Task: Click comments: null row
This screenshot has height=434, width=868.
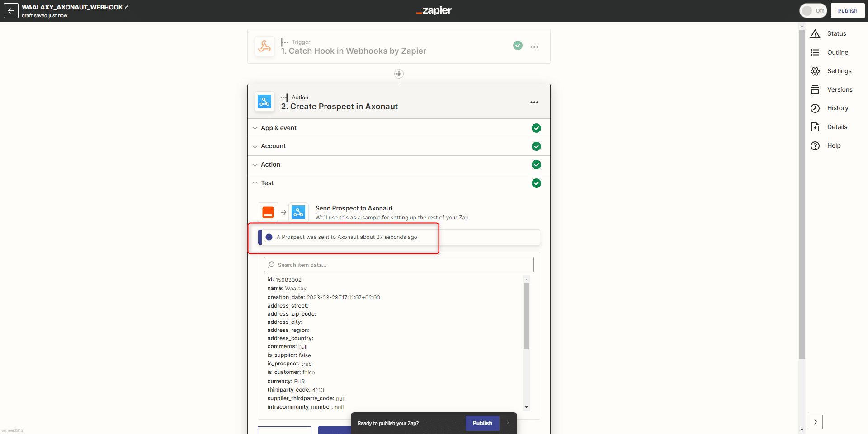Action: (287, 347)
